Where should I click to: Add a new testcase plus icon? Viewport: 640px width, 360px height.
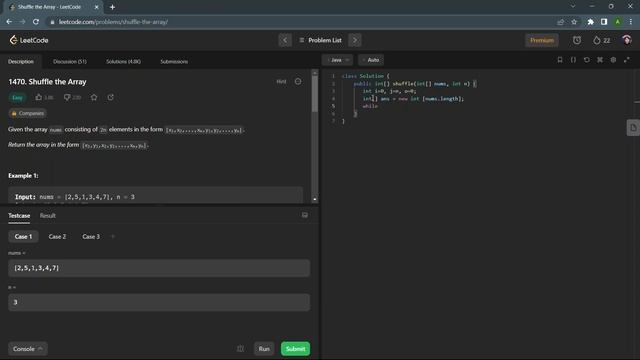coord(113,237)
